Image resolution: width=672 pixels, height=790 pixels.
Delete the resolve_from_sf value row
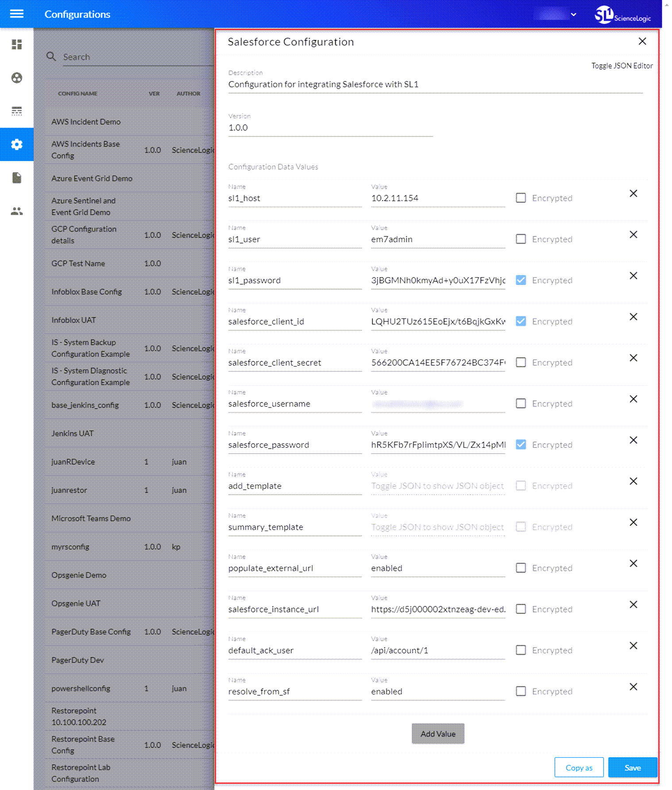click(633, 687)
